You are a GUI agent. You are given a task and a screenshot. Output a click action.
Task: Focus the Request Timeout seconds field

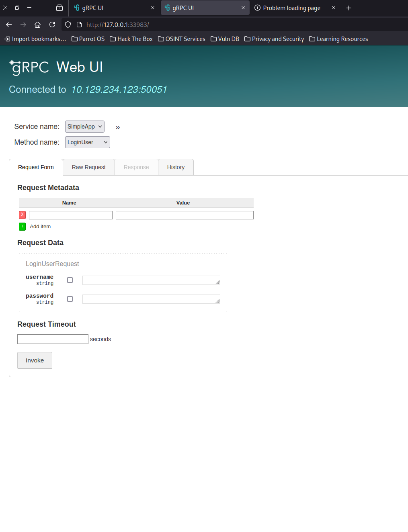[x=53, y=339]
